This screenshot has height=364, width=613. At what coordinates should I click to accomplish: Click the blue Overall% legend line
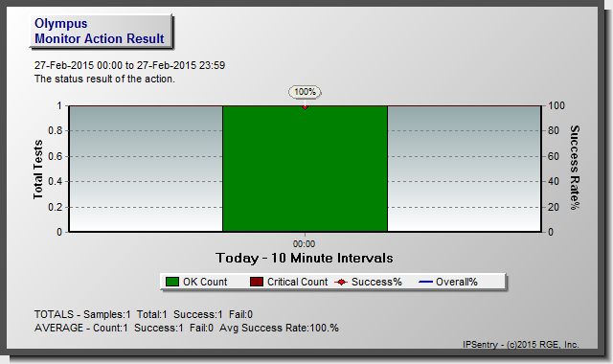pyautogui.click(x=425, y=282)
